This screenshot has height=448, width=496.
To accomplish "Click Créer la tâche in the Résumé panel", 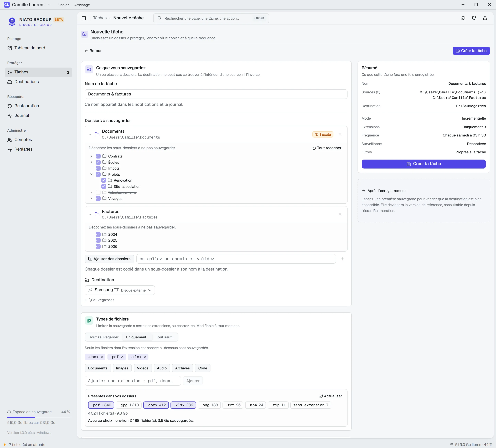I will tap(423, 164).
